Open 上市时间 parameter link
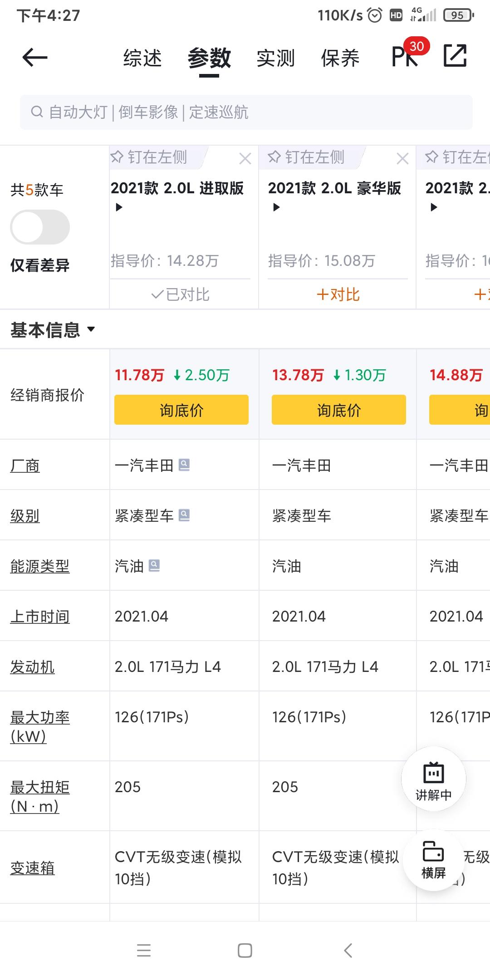The image size is (490, 980). click(x=40, y=617)
